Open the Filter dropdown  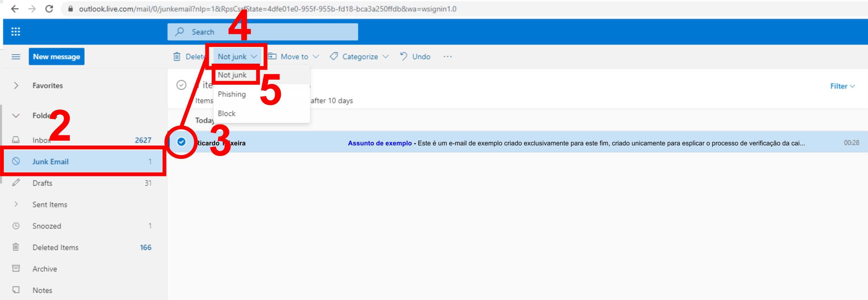842,86
